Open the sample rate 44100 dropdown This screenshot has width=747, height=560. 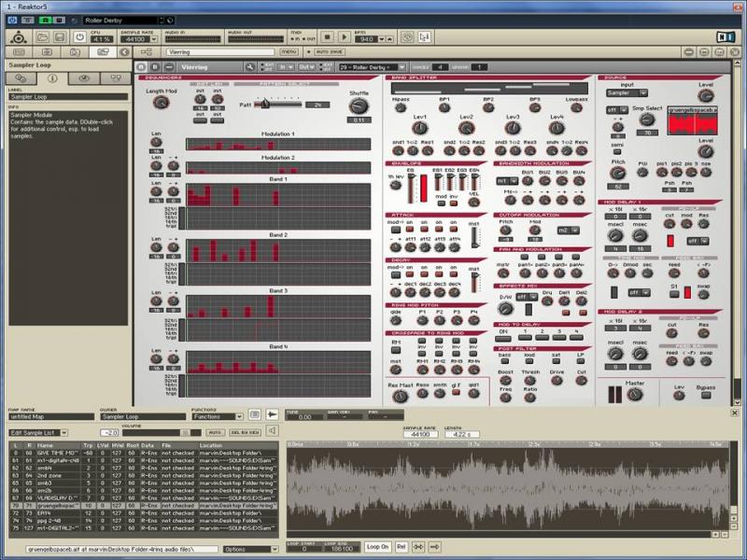click(x=154, y=39)
